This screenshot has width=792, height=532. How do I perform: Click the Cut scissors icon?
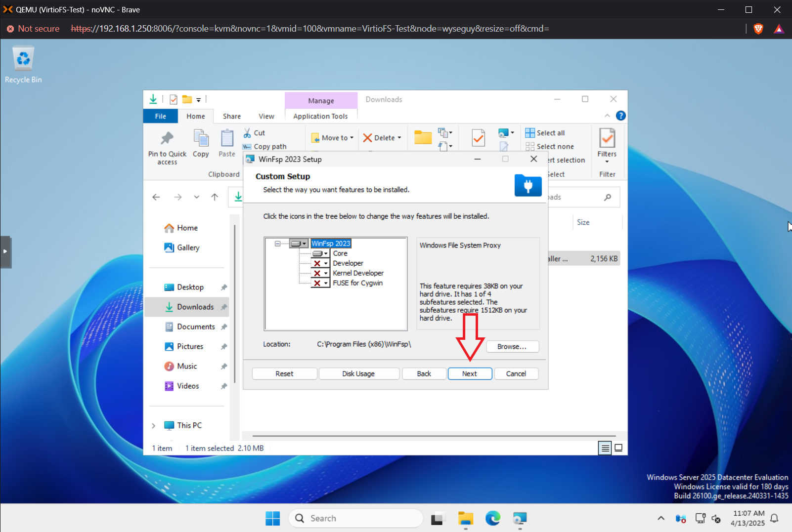[x=247, y=133]
